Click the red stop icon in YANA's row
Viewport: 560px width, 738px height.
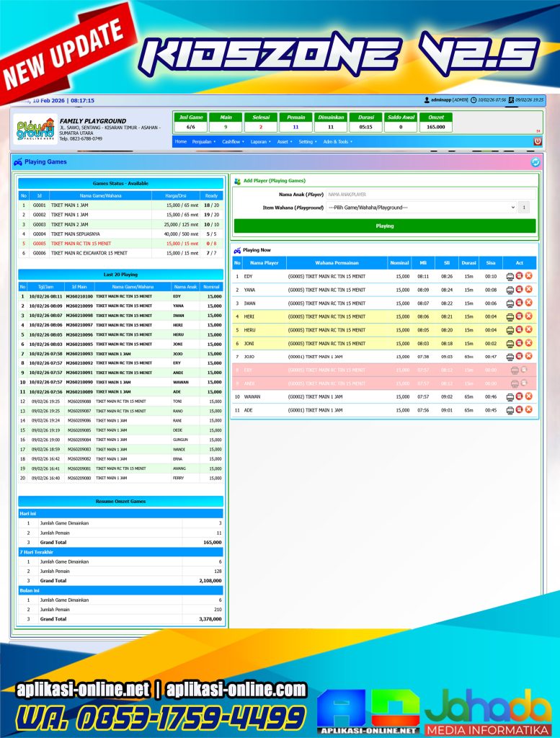pos(520,289)
